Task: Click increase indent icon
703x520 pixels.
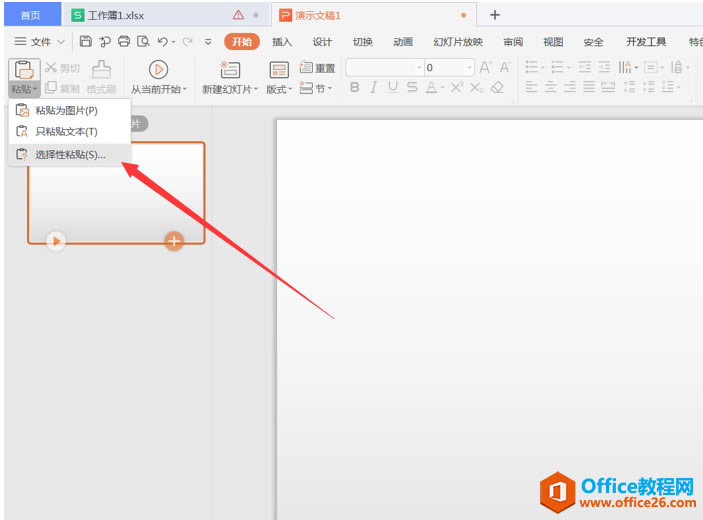Action: point(604,67)
